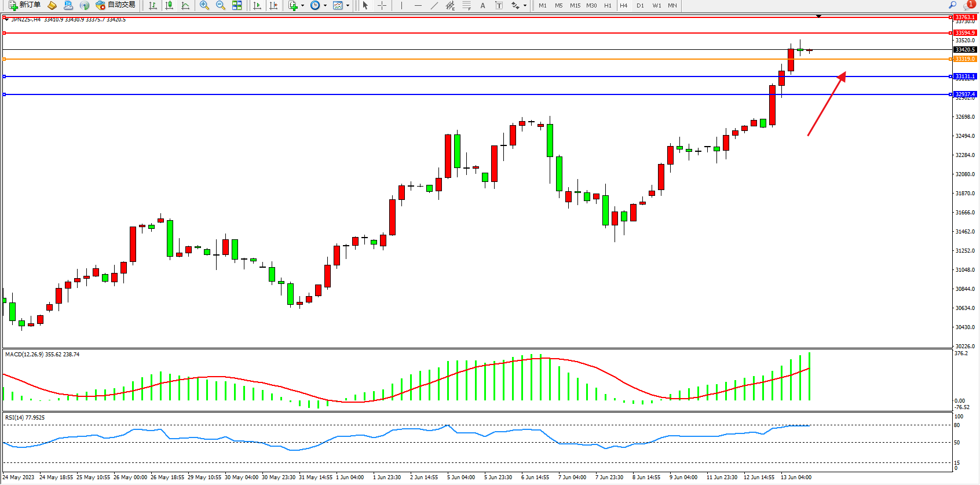
Task: Zoom out on the chart
Action: tap(221, 5)
